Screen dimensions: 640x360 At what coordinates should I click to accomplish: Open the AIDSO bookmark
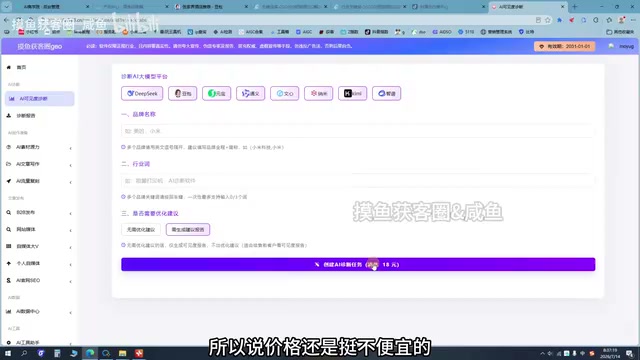click(x=442, y=32)
